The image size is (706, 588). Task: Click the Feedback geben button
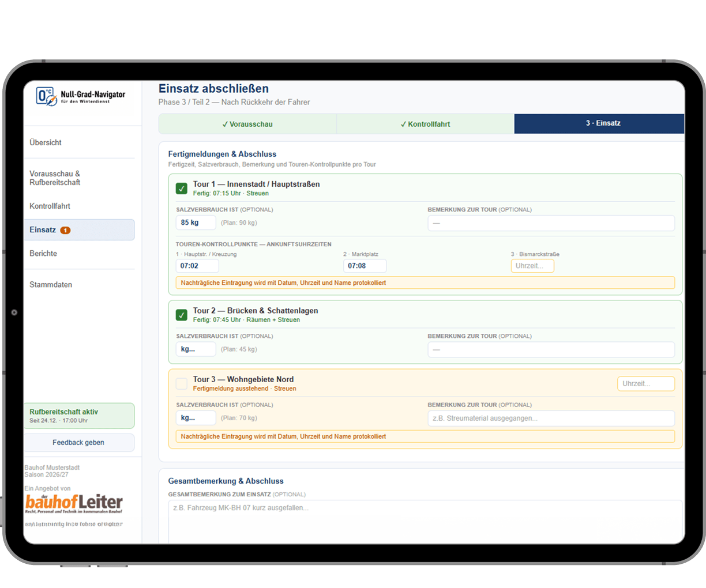tap(79, 442)
